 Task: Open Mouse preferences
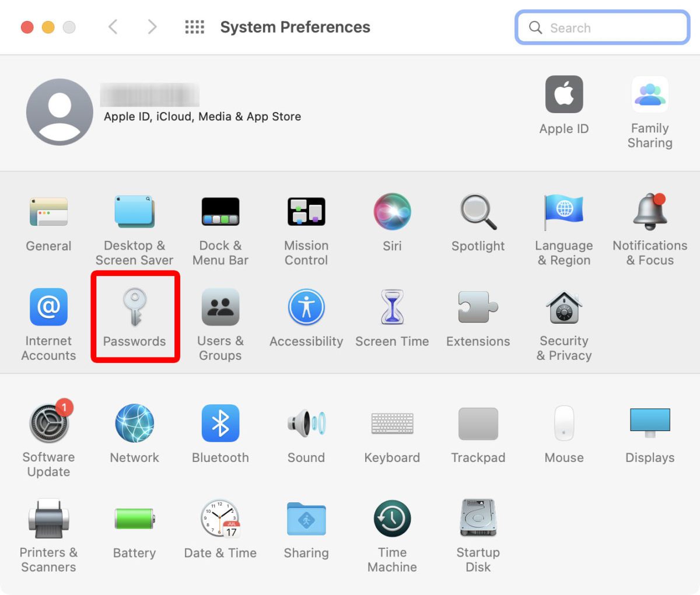[x=564, y=433]
